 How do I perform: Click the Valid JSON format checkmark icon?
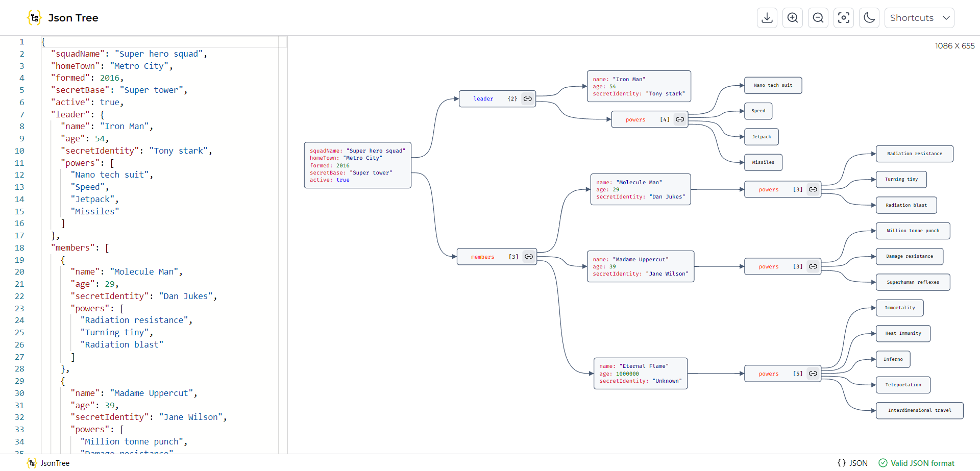tap(883, 463)
